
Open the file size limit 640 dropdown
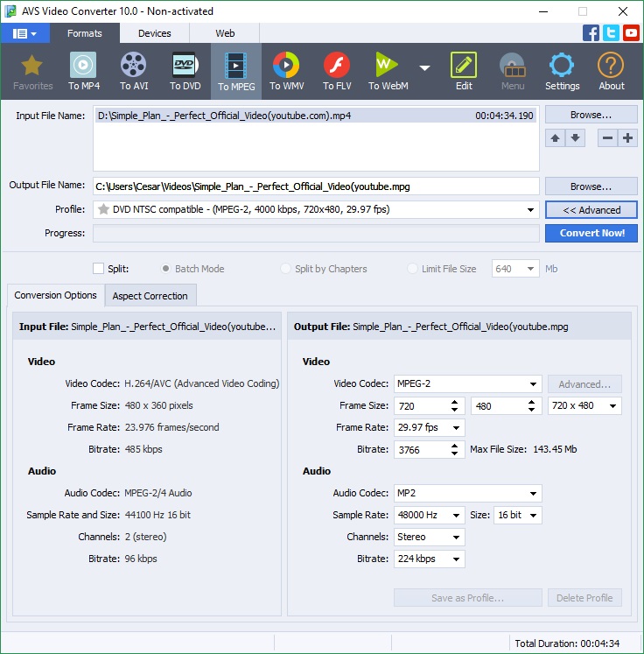pos(530,269)
